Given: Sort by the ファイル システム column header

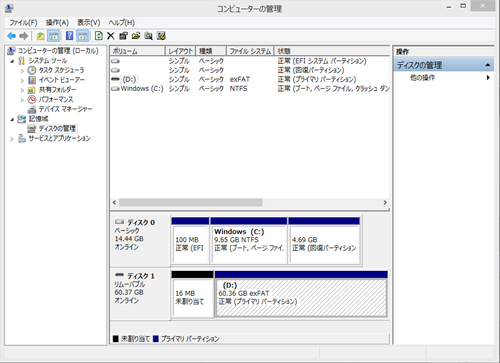Looking at the screenshot, I should (250, 51).
